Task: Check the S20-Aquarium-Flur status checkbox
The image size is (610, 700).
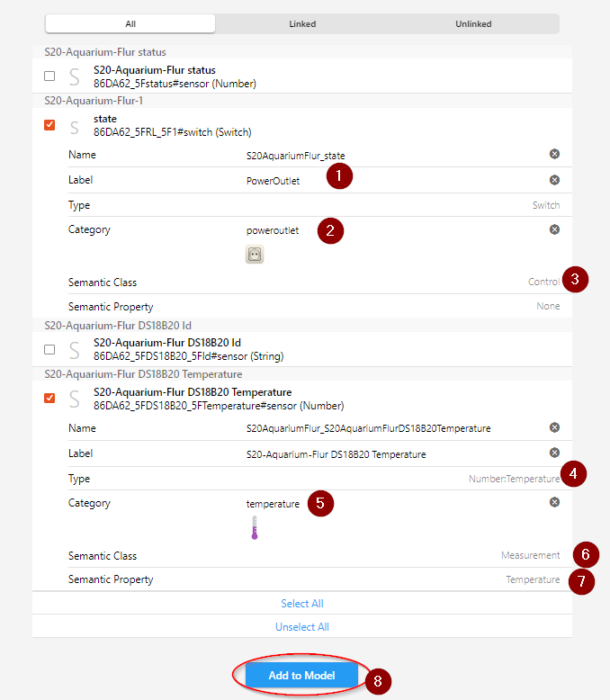Action: pyautogui.click(x=49, y=76)
